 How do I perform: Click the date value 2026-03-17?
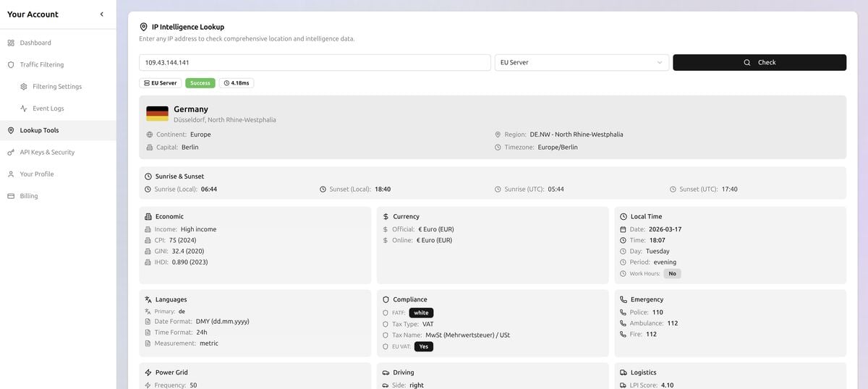point(665,229)
